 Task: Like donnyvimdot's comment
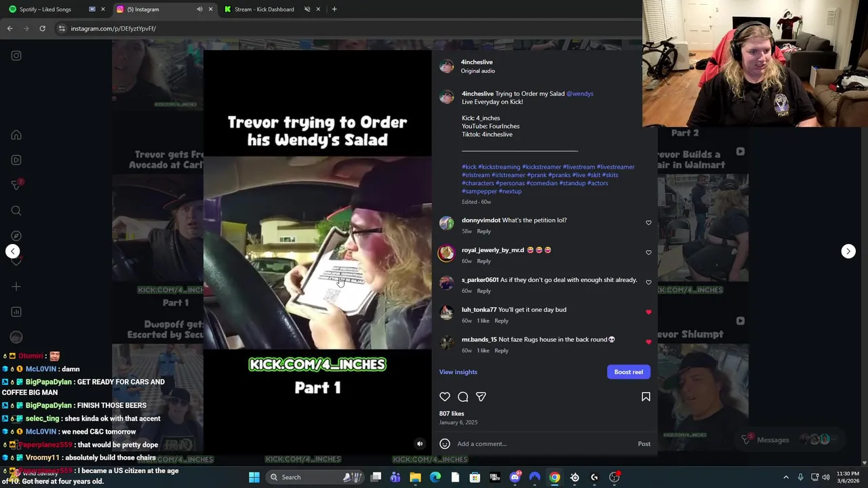[648, 223]
